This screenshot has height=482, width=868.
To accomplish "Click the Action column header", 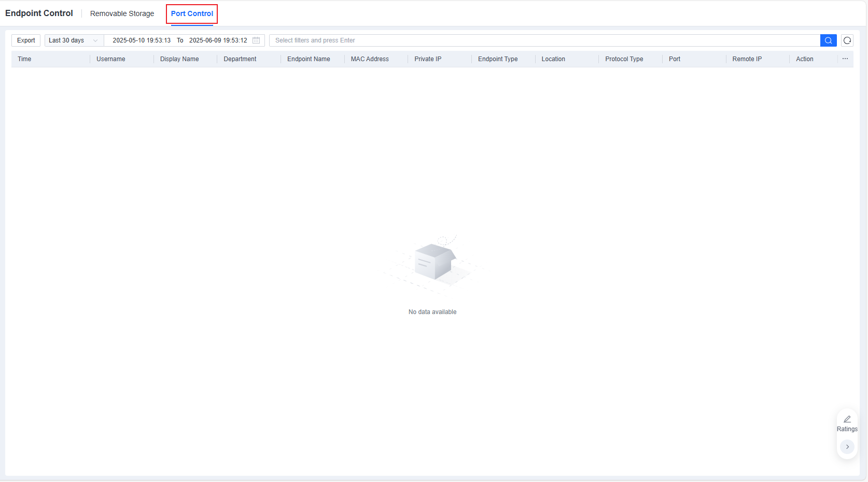I will pos(805,59).
